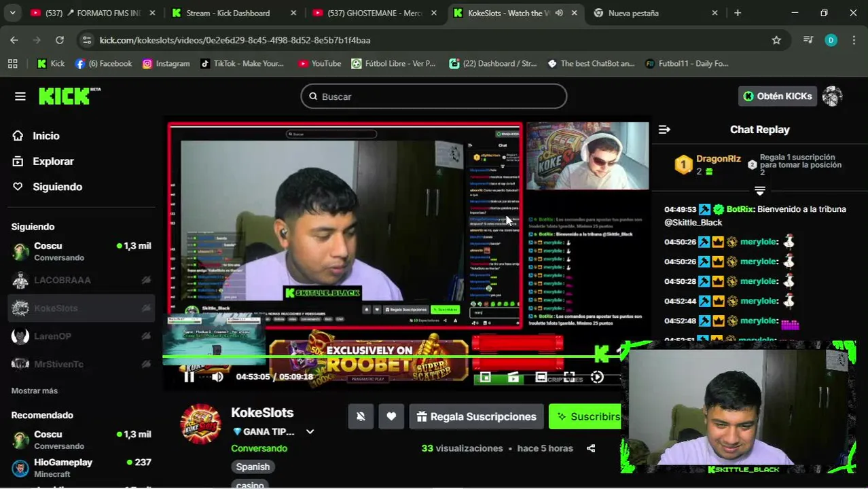868x489 pixels.
Task: Click the Buscar search field
Action: pos(434,96)
